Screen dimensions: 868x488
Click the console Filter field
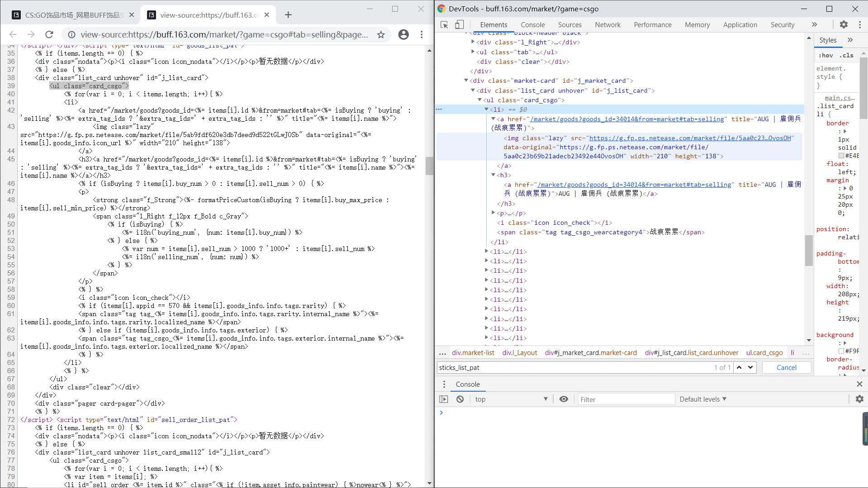(626, 399)
